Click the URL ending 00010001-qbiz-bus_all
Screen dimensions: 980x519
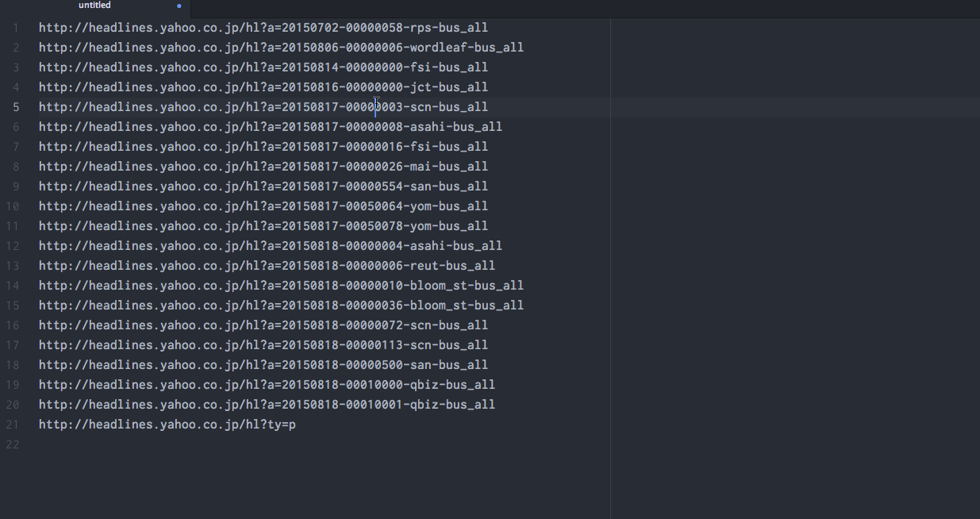(x=267, y=405)
